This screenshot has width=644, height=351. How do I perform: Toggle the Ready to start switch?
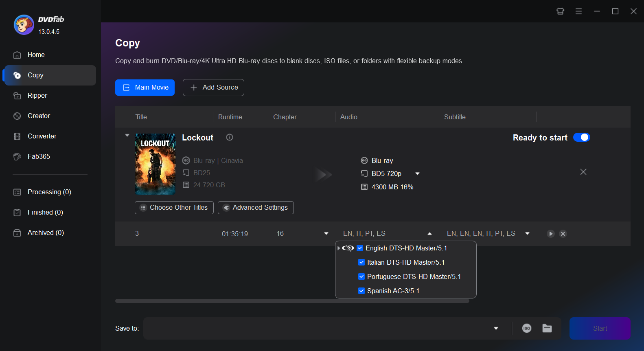(x=582, y=137)
